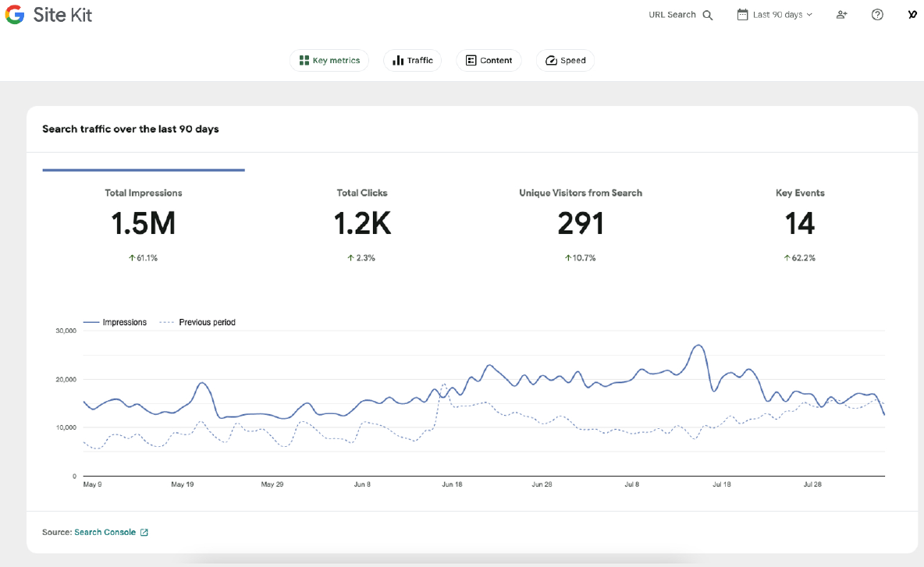Select the Total Clicks metric tab
The height and width of the screenshot is (567, 924).
362,225
